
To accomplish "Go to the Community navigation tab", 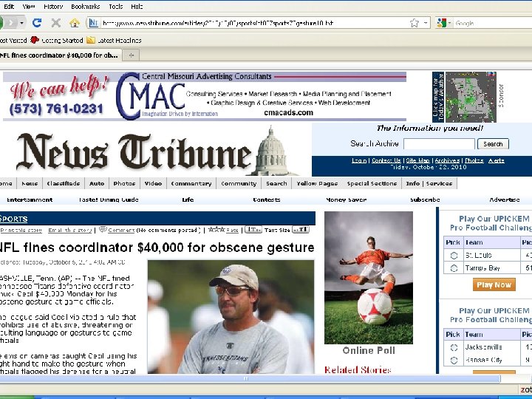I will [x=239, y=183].
